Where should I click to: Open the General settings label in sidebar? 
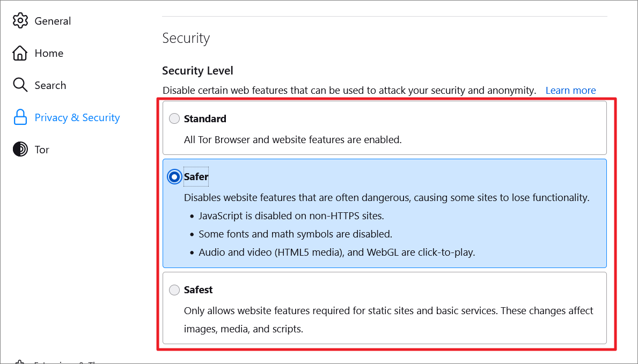53,21
